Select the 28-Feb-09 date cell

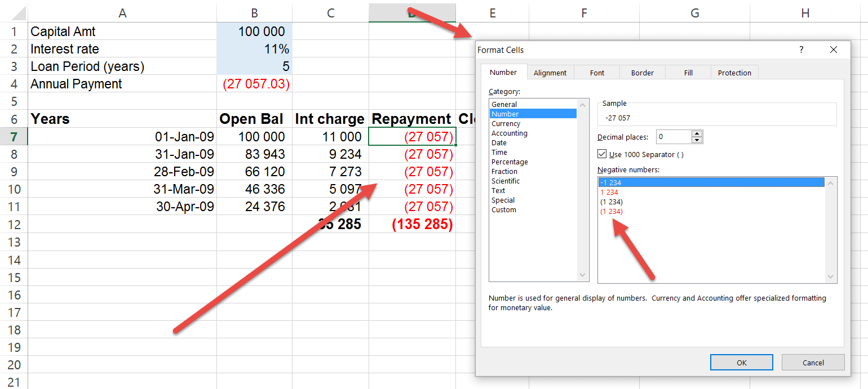click(x=122, y=171)
